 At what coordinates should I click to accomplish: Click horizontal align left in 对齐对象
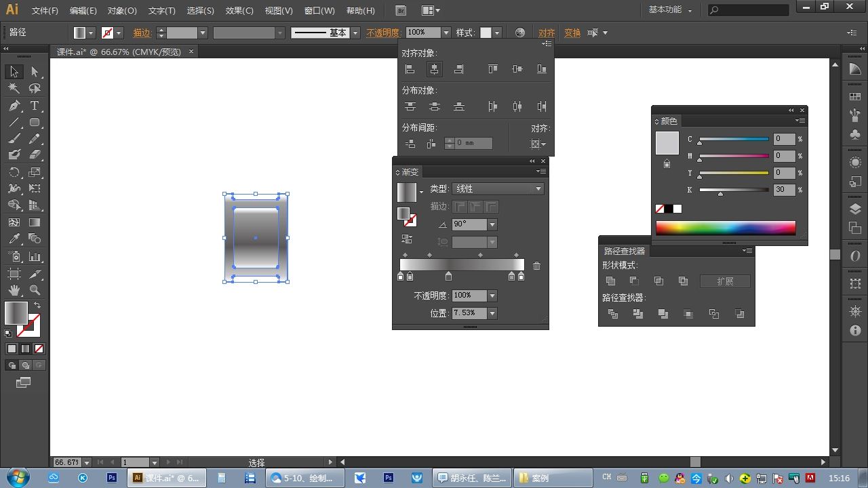coord(410,69)
